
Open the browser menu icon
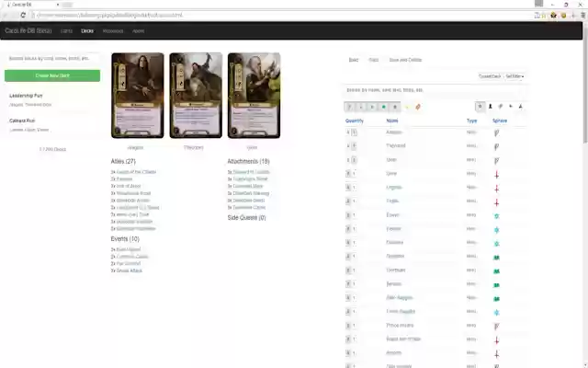click(582, 16)
